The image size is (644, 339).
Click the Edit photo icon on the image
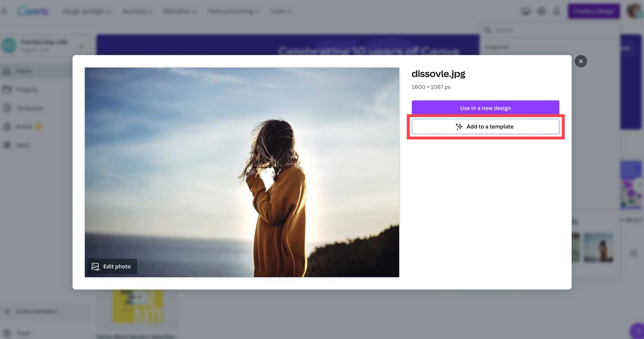click(95, 266)
